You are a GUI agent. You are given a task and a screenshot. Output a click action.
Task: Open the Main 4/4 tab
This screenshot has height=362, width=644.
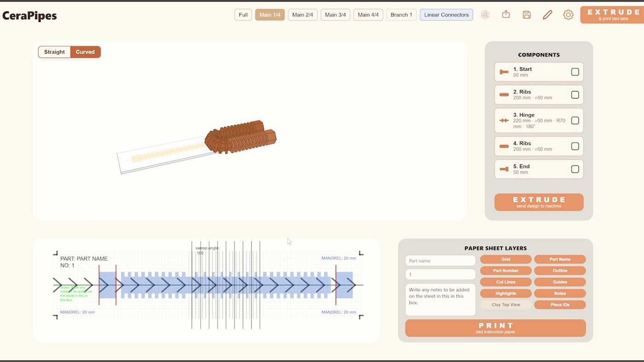pyautogui.click(x=368, y=15)
